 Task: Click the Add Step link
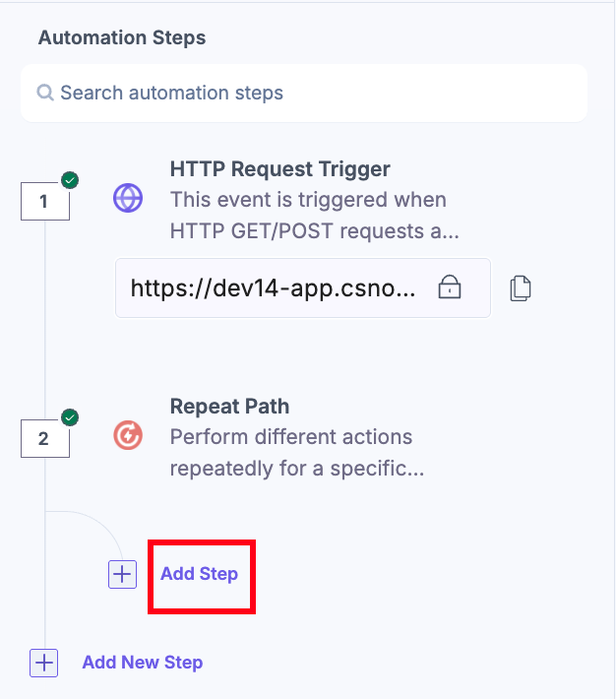pyautogui.click(x=199, y=574)
